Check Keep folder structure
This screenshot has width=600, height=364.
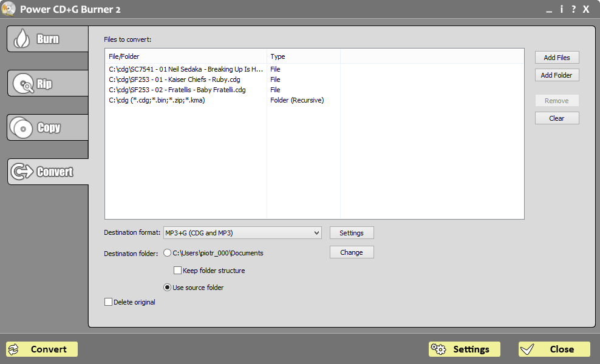[x=177, y=270]
